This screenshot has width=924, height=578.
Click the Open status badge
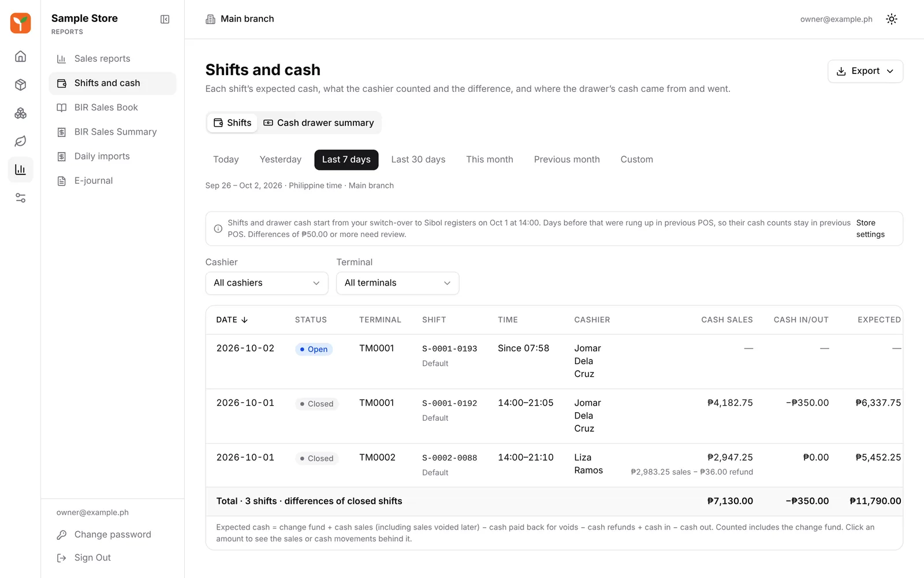pos(314,349)
